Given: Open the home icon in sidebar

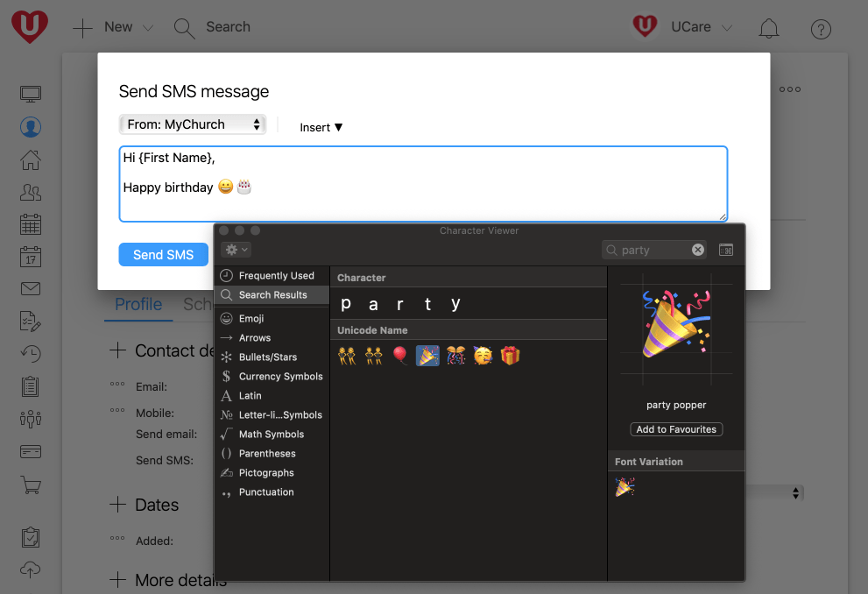Looking at the screenshot, I should click(31, 160).
